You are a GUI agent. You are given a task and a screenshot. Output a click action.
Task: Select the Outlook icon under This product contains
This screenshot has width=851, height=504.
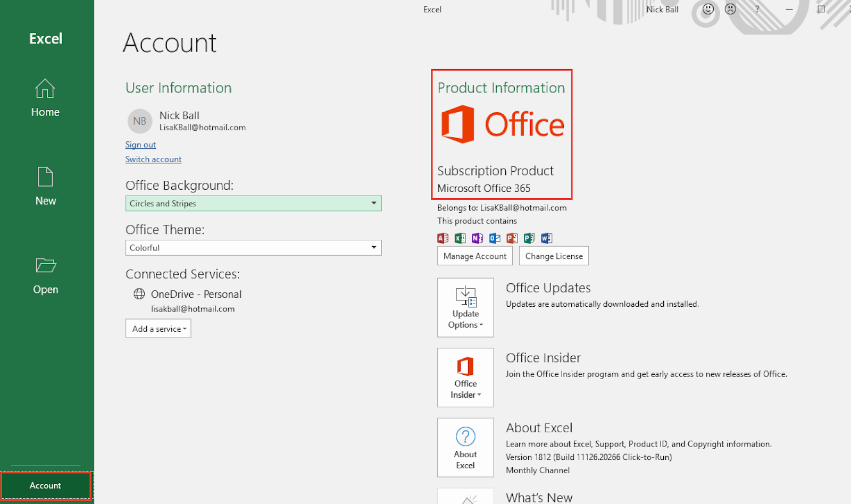pyautogui.click(x=495, y=238)
